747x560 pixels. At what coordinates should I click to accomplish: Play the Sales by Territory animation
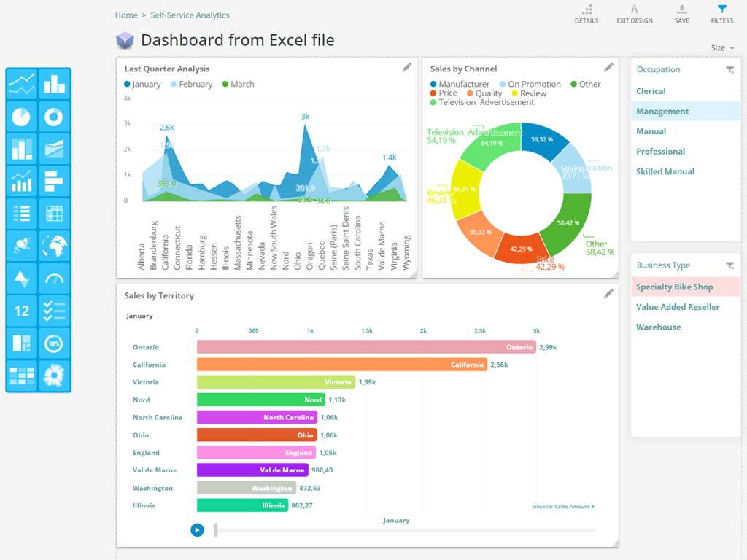click(x=197, y=530)
